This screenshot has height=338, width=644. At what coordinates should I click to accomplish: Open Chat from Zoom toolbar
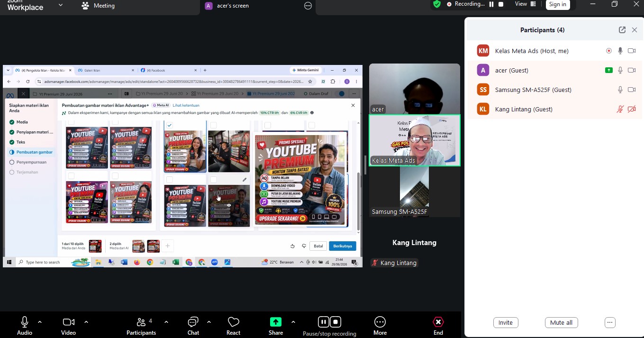(193, 326)
